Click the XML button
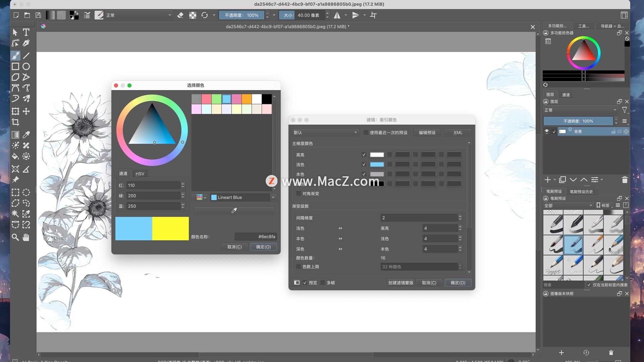This screenshot has width=644, height=362. pyautogui.click(x=458, y=133)
